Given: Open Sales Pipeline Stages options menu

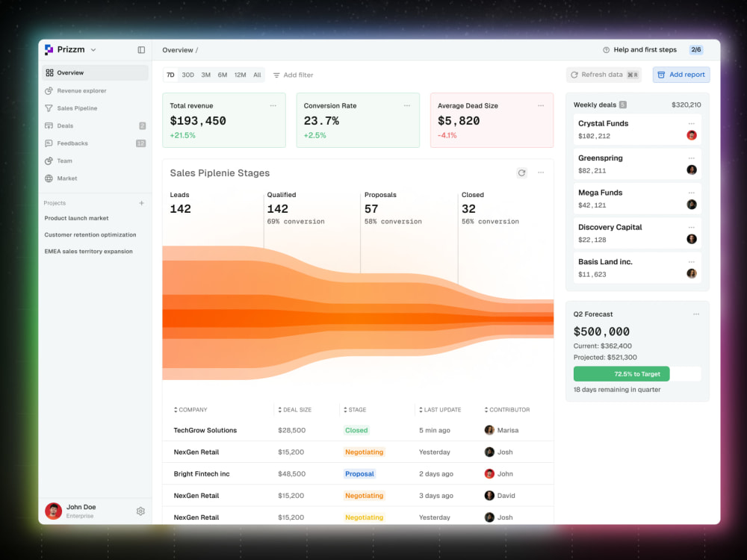Looking at the screenshot, I should 541,173.
